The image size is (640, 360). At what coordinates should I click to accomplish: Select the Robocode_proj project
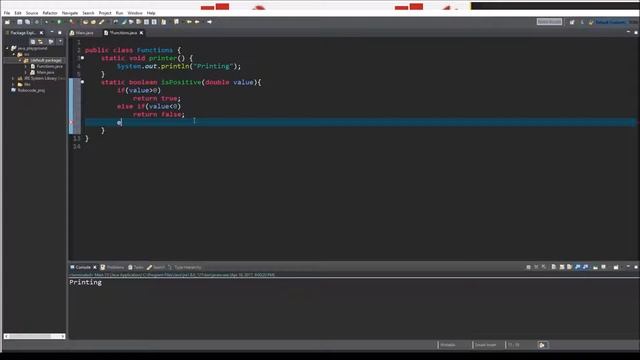(x=31, y=90)
